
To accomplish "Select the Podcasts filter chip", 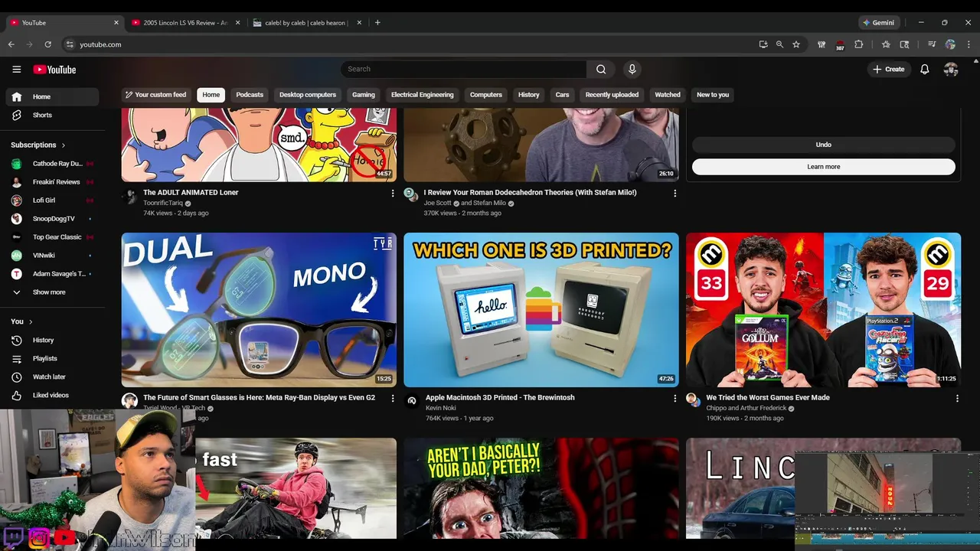I will 250,95.
